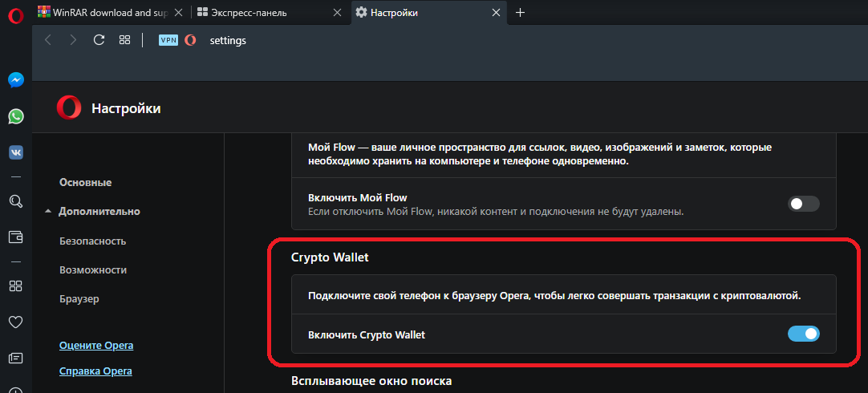This screenshot has width=868, height=393.
Task: Open the Справка Opera help link
Action: coord(95,371)
